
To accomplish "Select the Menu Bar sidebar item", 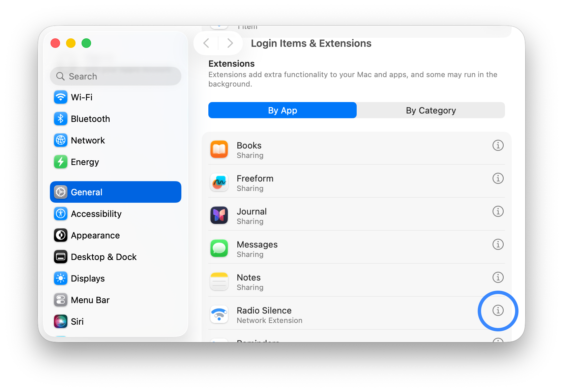I will coord(90,300).
